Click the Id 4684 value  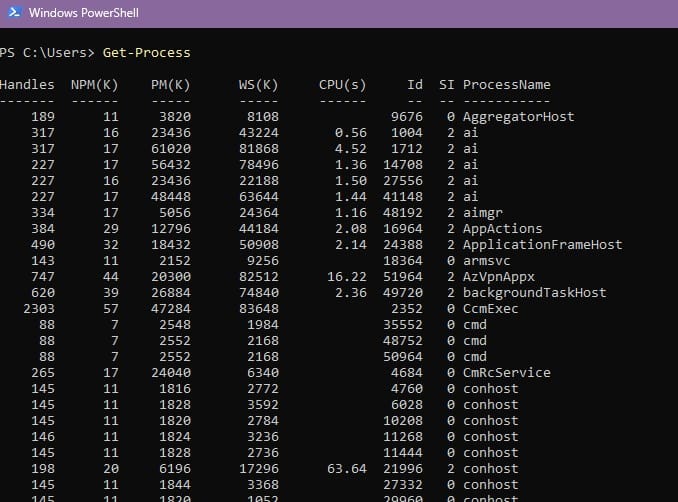point(406,373)
